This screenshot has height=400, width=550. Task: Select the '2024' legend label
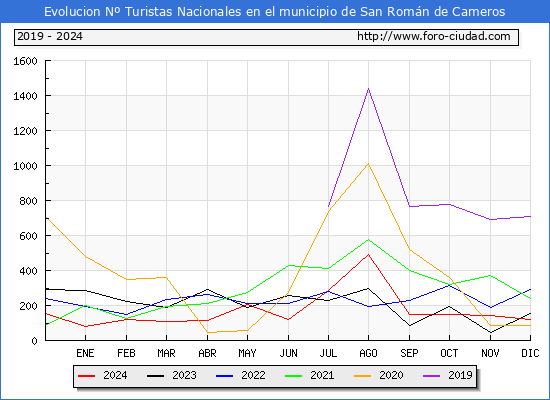pos(115,375)
